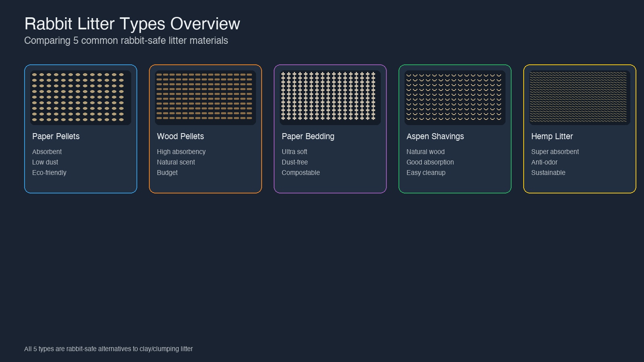Select the subtitle comparing 5 litter materials
Viewport: 644px width, 362px height.
(x=126, y=41)
